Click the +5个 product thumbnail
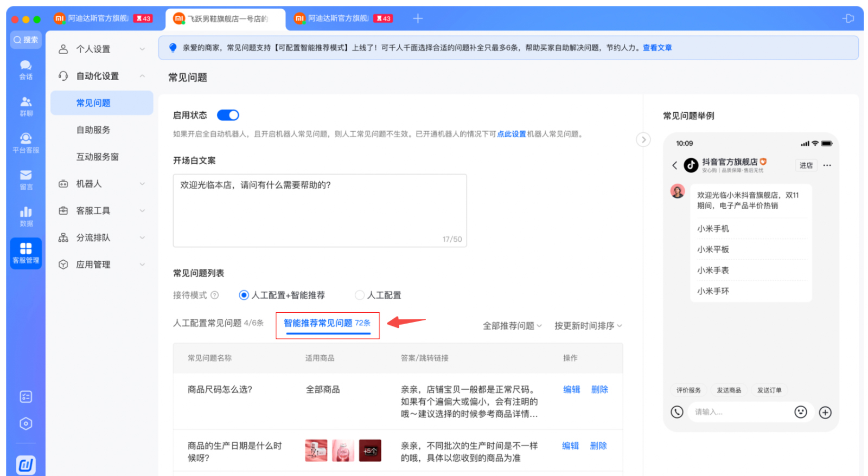This screenshot has height=476, width=868. point(370,451)
